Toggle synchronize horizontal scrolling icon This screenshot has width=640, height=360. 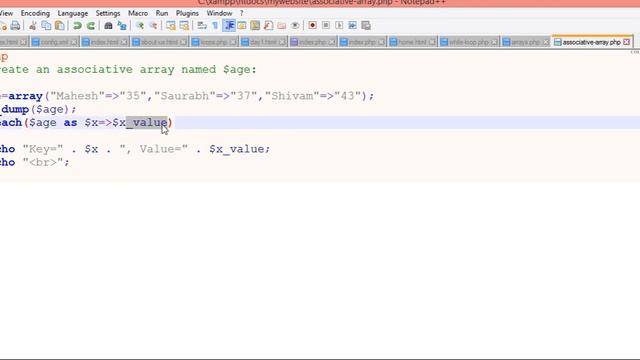pyautogui.click(x=184, y=26)
